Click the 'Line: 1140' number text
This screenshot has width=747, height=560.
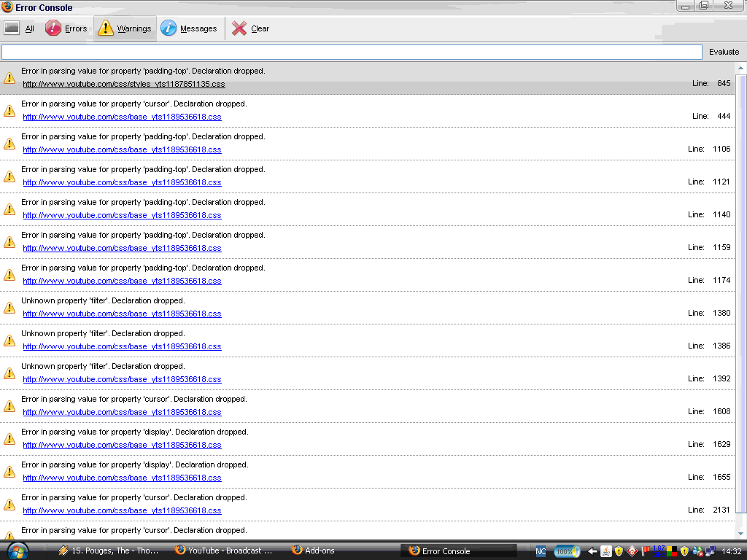pos(709,215)
